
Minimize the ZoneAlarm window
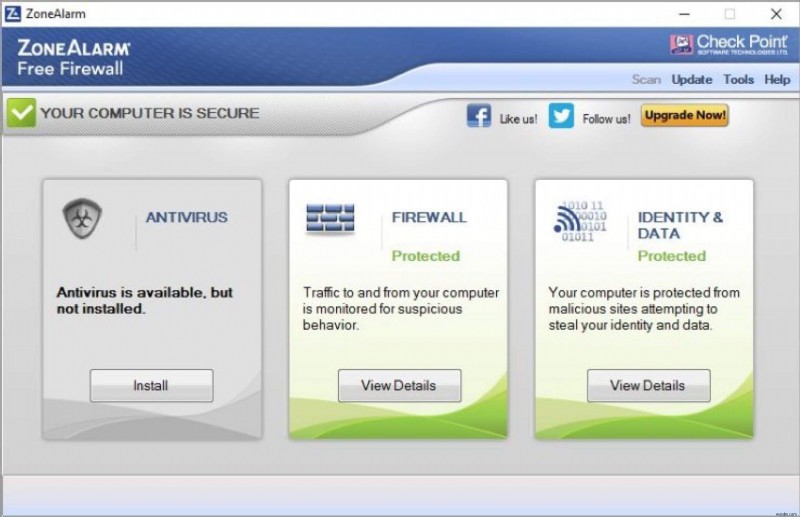pos(684,14)
